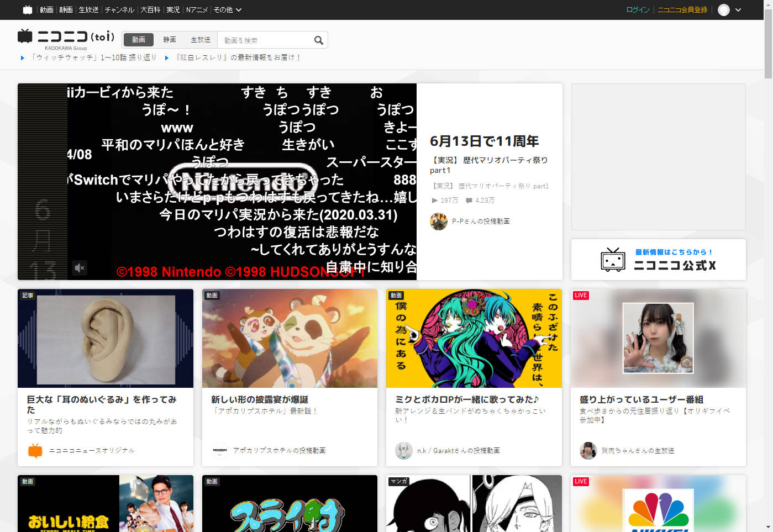Click the user avatar icon in top bar
Image resolution: width=773 pixels, height=532 pixels.
(x=724, y=10)
